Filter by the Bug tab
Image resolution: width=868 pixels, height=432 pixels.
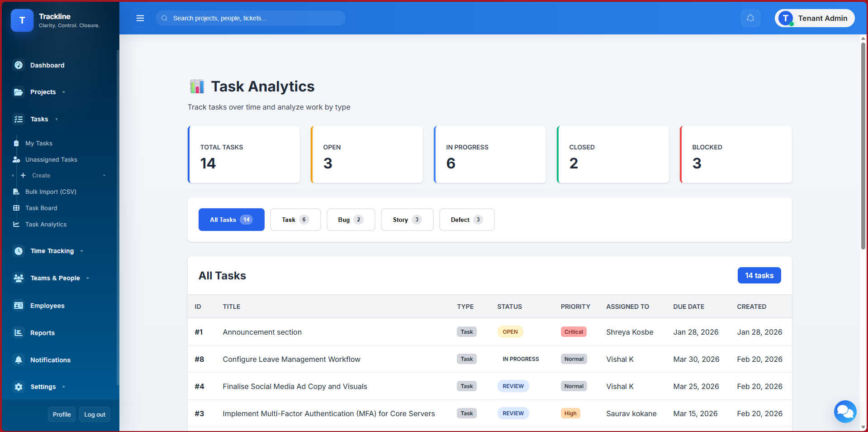point(351,220)
